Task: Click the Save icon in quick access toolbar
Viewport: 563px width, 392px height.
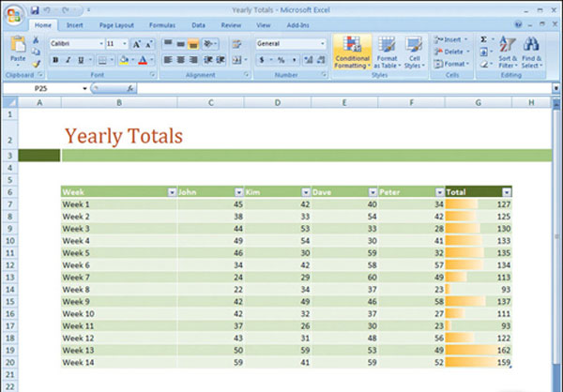Action: [35, 8]
